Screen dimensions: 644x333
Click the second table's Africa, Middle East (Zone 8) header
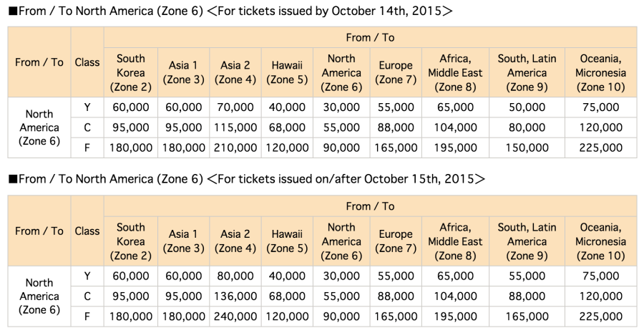click(455, 241)
